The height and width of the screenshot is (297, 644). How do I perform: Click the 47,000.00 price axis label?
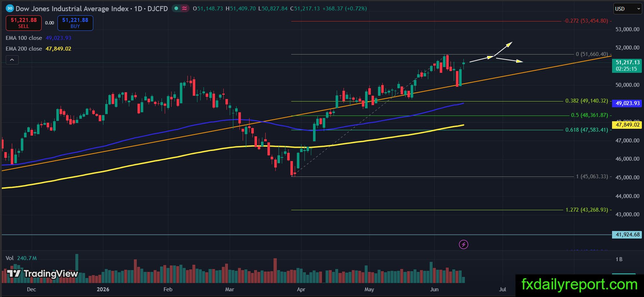pos(627,141)
